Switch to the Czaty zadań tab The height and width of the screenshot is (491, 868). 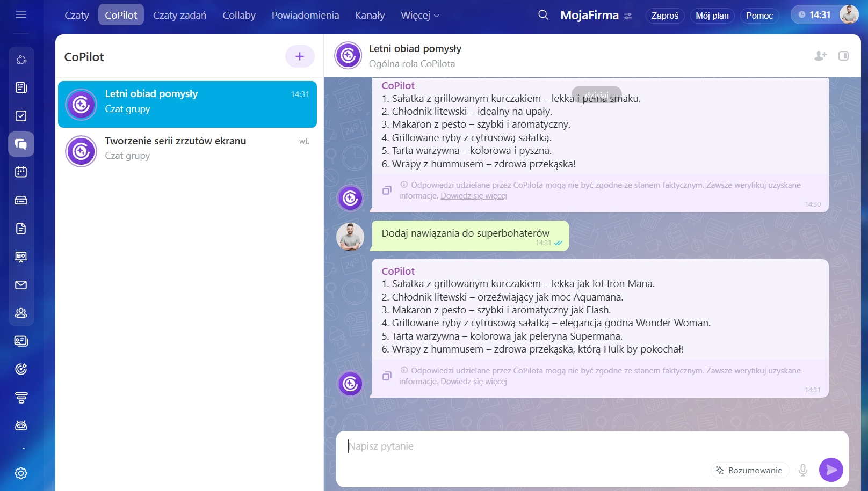coord(179,16)
